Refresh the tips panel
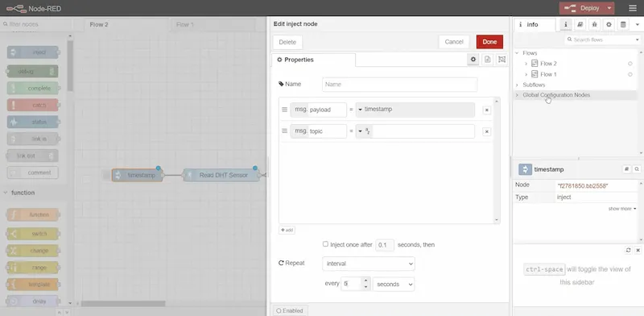 (x=629, y=250)
